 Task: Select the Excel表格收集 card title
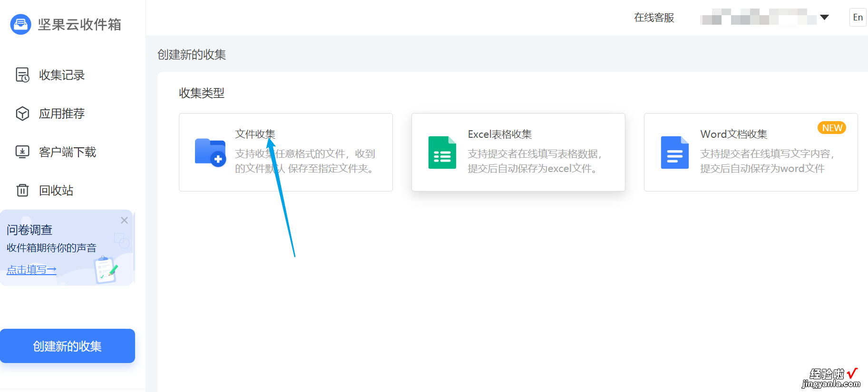tap(500, 134)
